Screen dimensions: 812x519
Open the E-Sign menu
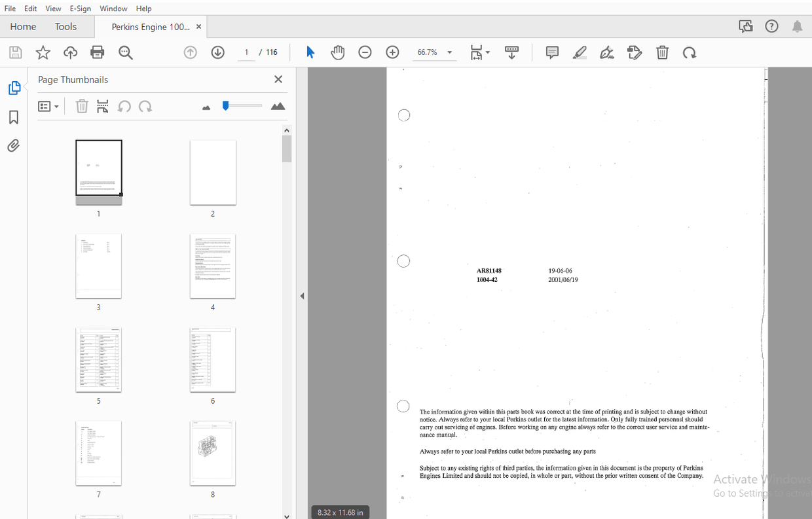[81, 9]
